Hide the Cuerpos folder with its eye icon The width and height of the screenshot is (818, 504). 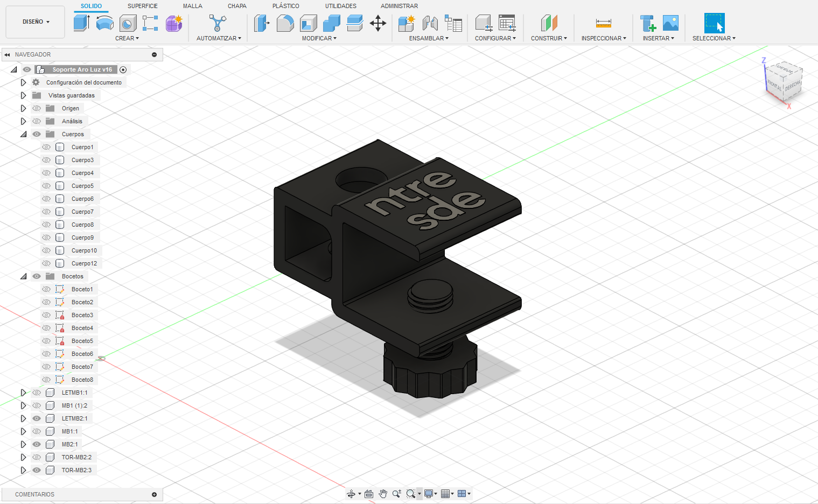click(37, 134)
